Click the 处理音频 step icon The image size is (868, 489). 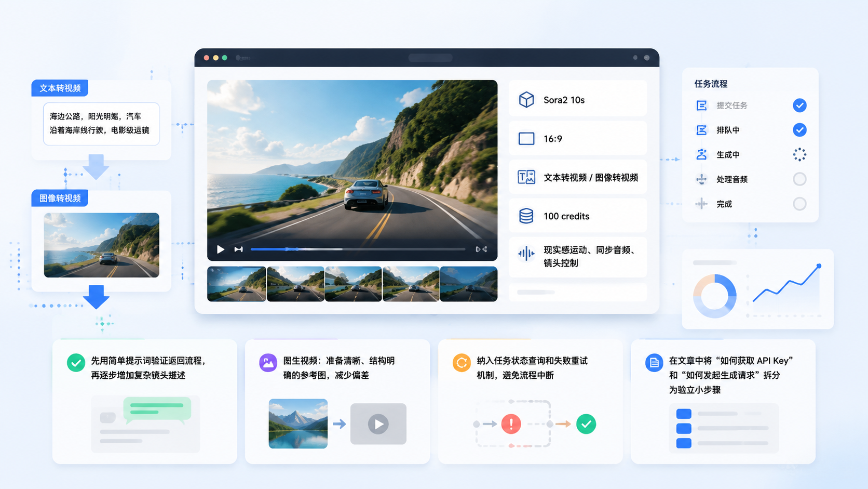701,179
